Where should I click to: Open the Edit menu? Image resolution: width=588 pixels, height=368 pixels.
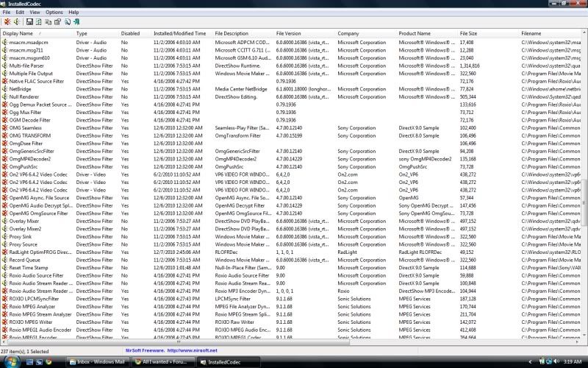click(x=20, y=12)
